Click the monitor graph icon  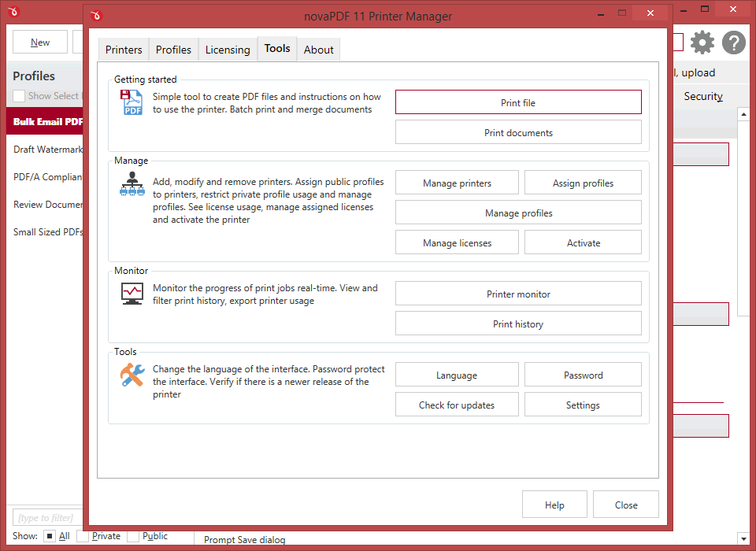point(132,294)
